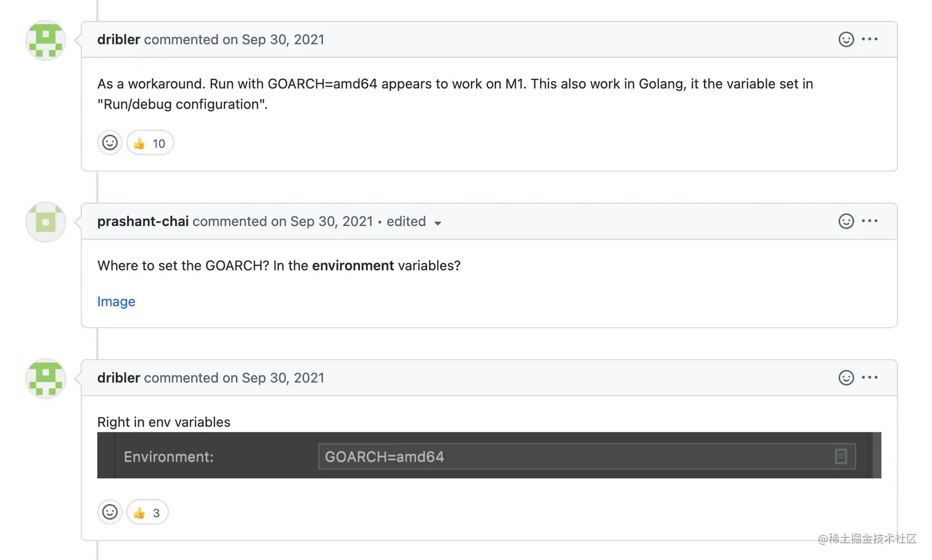This screenshot has height=560, width=932.
Task: Click the Image link in prashant-chai's comment
Action: (116, 301)
